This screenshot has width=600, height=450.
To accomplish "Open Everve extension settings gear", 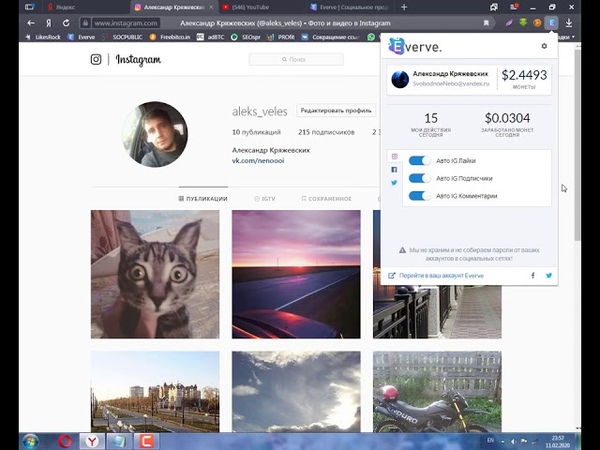I will click(544, 46).
